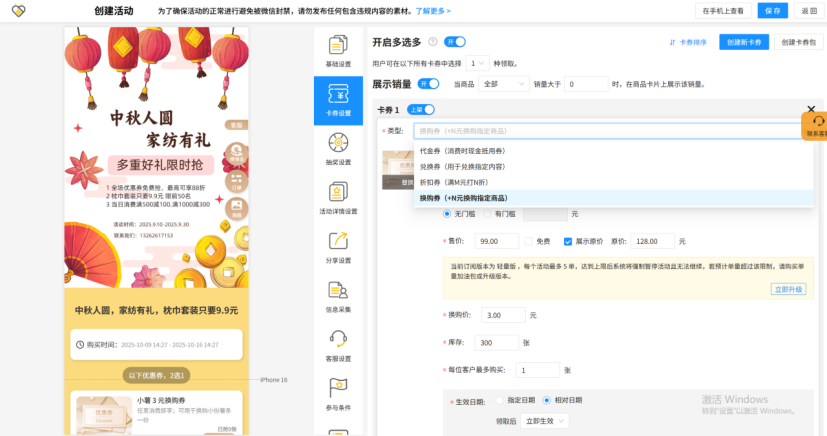
Task: Toggle the 卡券 1 上架 switch
Action: click(x=420, y=110)
